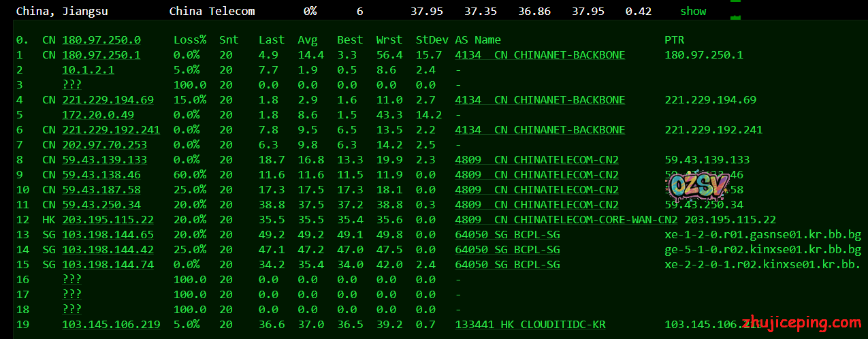Open the 180.97.250.0 IP link at hop 0
This screenshot has height=339, width=868.
[x=101, y=40]
